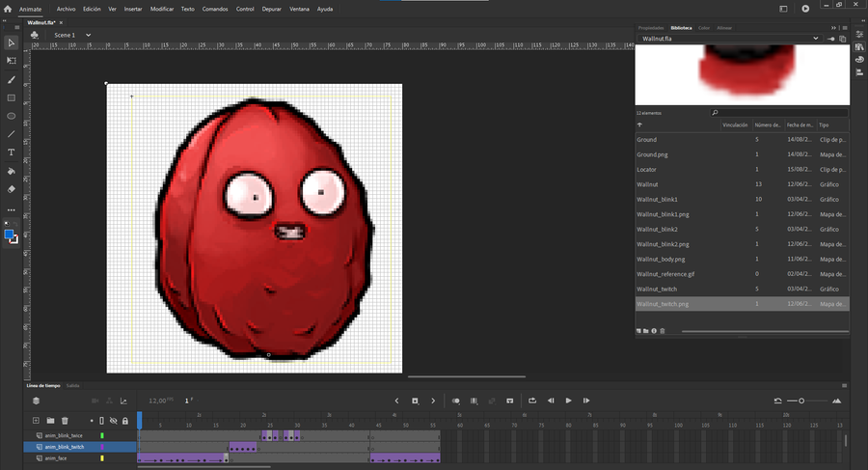Play the timeline animation
The height and width of the screenshot is (470, 868).
[568, 401]
